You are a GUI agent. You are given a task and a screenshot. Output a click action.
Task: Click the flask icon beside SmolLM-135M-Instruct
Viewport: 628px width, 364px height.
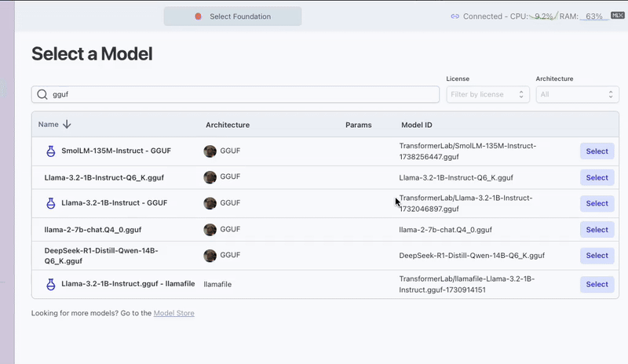tap(50, 151)
